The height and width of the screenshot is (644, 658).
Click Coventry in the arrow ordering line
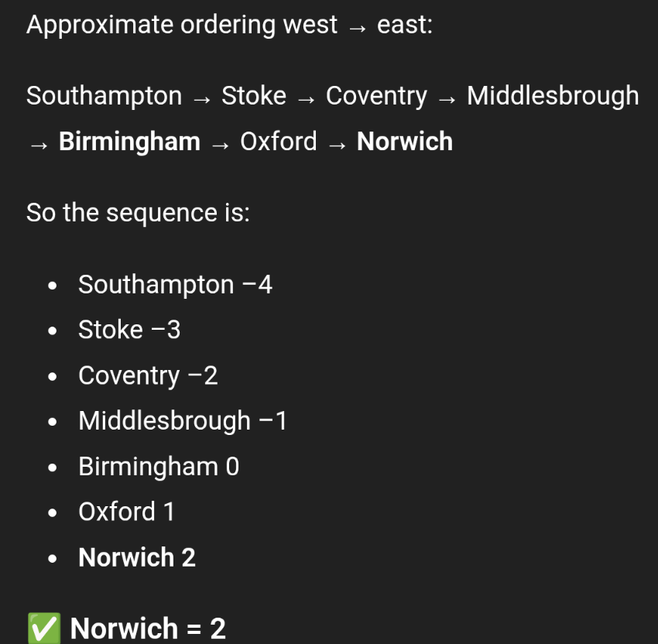click(x=376, y=96)
